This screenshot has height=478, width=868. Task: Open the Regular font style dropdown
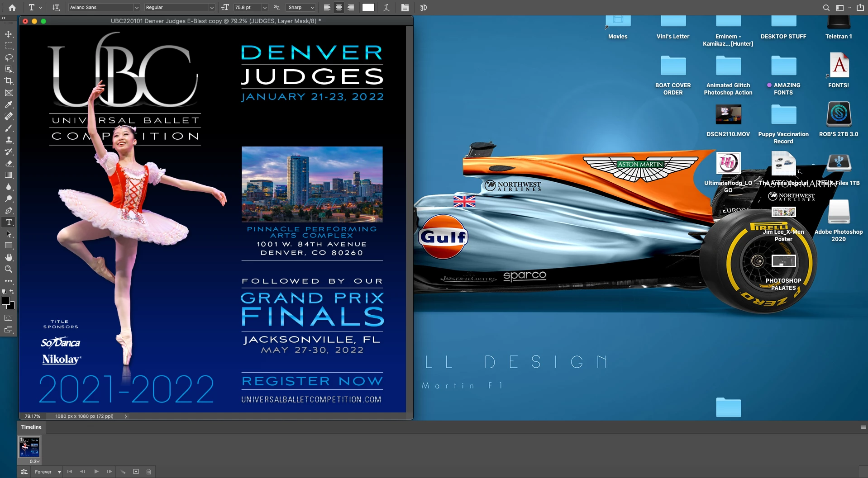[211, 8]
